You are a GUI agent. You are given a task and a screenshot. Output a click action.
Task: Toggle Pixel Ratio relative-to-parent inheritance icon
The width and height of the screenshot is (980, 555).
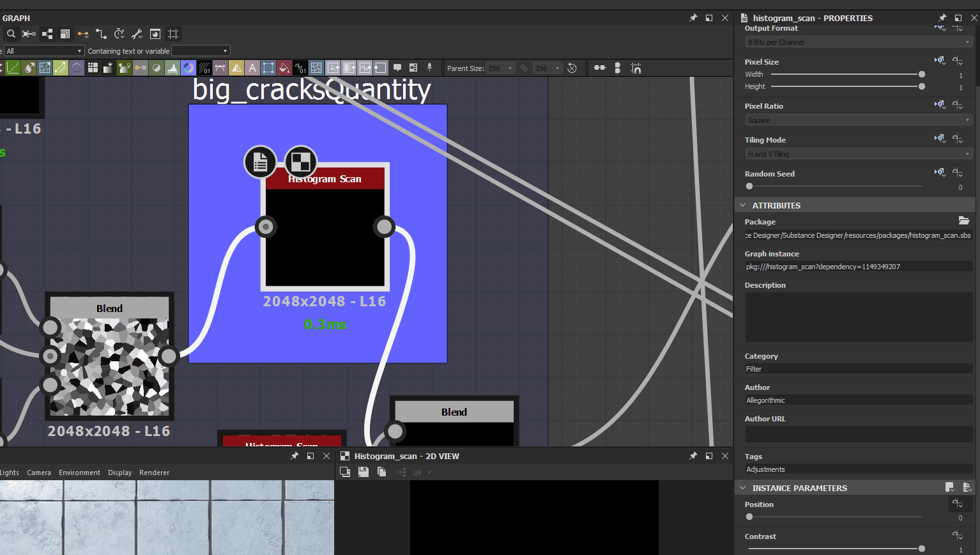click(940, 104)
